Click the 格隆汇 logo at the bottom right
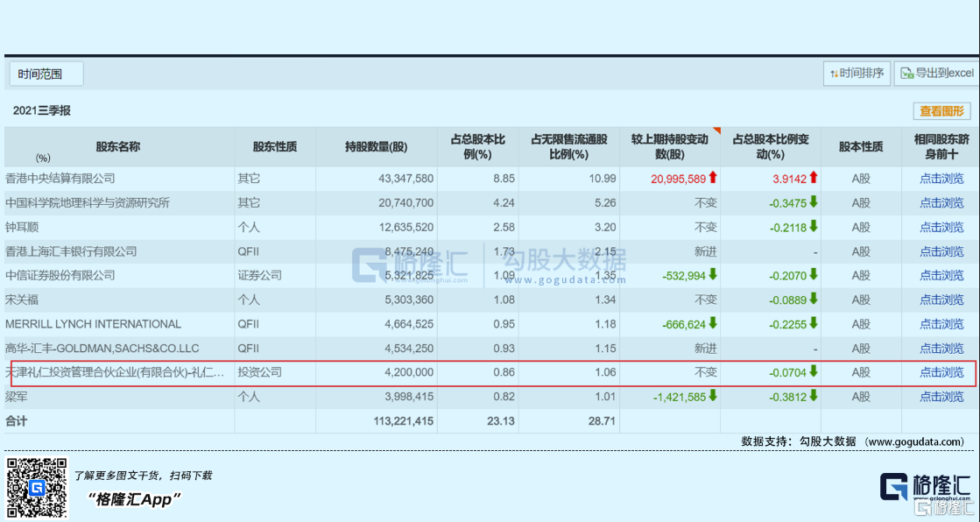 tap(926, 487)
